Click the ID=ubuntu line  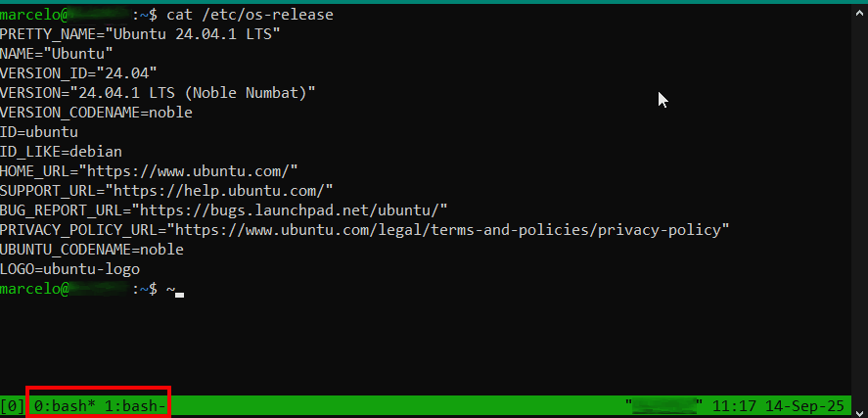click(39, 131)
